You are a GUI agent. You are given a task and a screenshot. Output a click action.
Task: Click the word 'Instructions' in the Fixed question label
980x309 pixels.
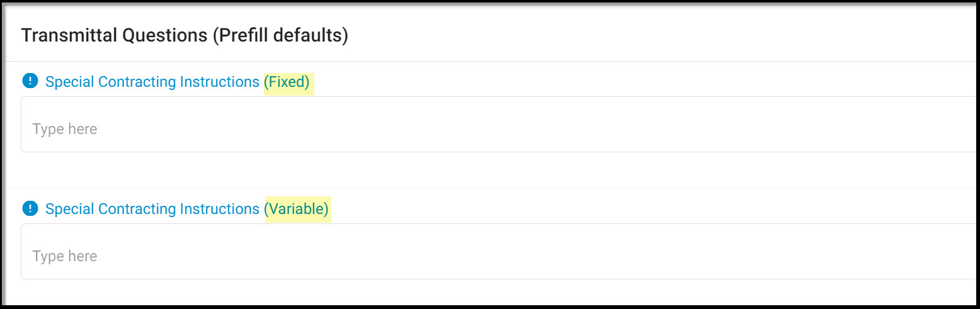tap(220, 82)
